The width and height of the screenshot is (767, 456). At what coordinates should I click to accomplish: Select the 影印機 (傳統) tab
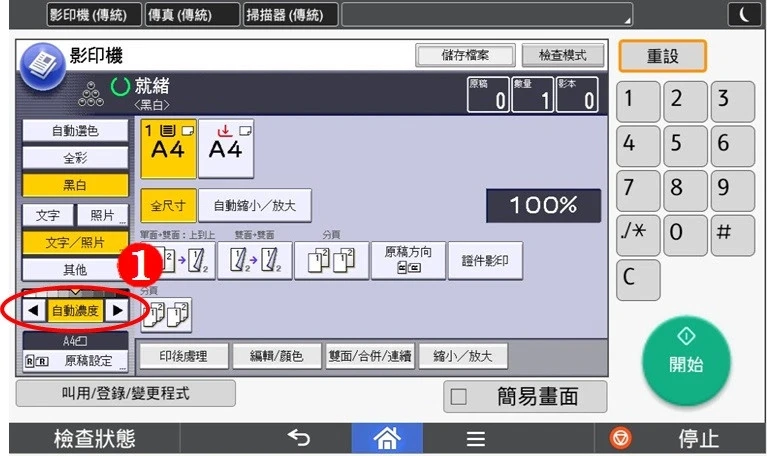(x=94, y=14)
